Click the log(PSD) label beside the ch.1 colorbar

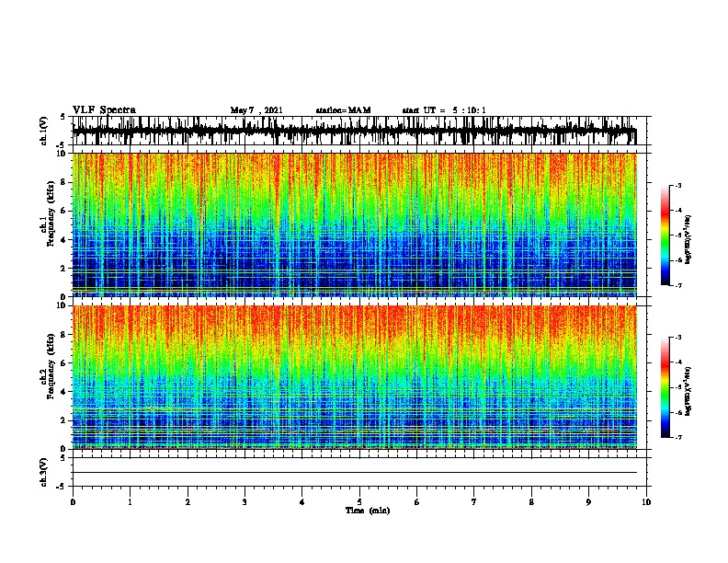click(688, 239)
